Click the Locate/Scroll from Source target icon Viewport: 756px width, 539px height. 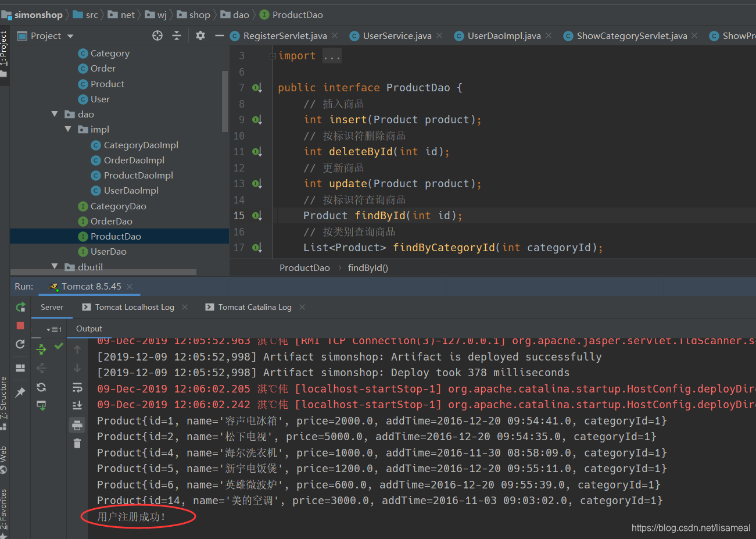157,35
